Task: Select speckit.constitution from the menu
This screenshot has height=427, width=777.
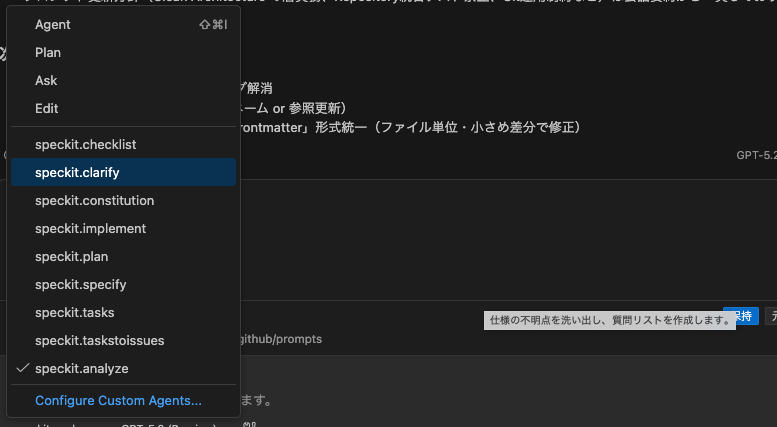Action: 123,201
